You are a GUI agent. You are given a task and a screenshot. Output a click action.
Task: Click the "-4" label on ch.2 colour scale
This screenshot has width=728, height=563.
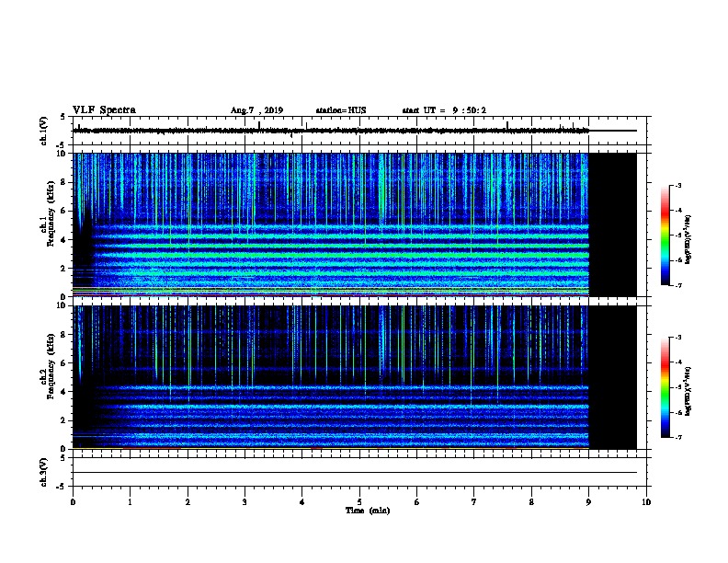pyautogui.click(x=677, y=362)
